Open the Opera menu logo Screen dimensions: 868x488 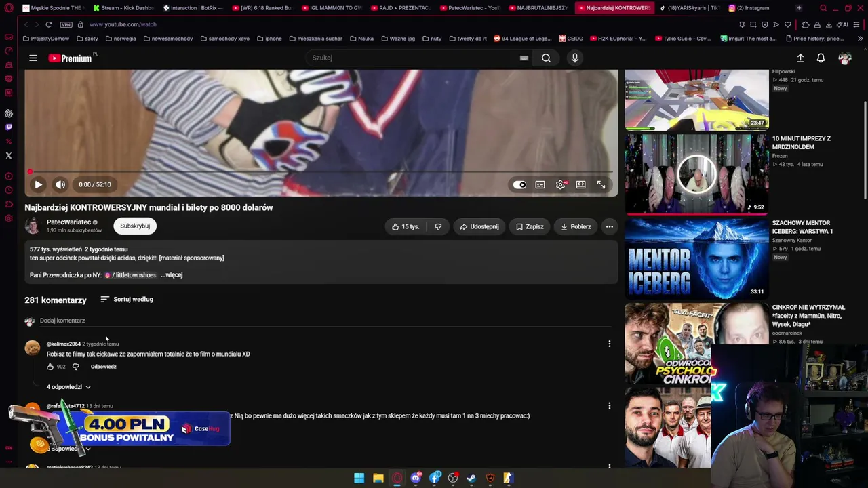pos(7,8)
